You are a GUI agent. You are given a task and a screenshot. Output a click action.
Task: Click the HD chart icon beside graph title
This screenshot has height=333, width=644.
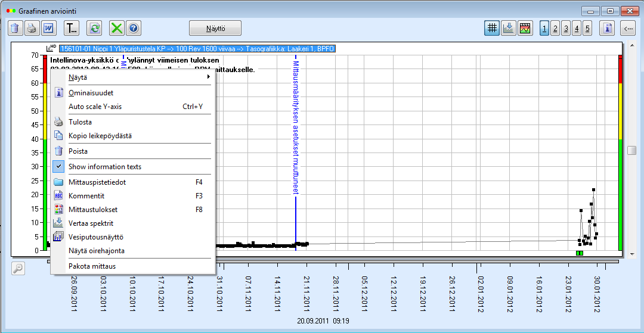(51, 48)
